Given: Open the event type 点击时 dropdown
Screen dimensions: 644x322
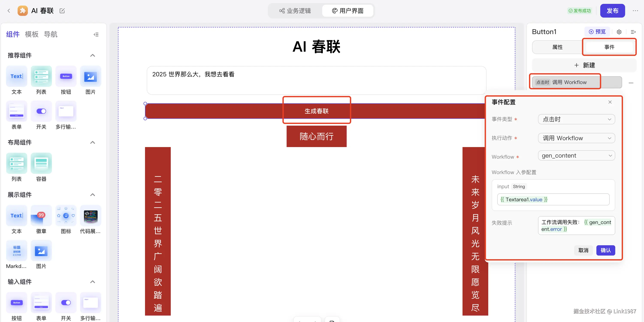Looking at the screenshot, I should pos(576,119).
